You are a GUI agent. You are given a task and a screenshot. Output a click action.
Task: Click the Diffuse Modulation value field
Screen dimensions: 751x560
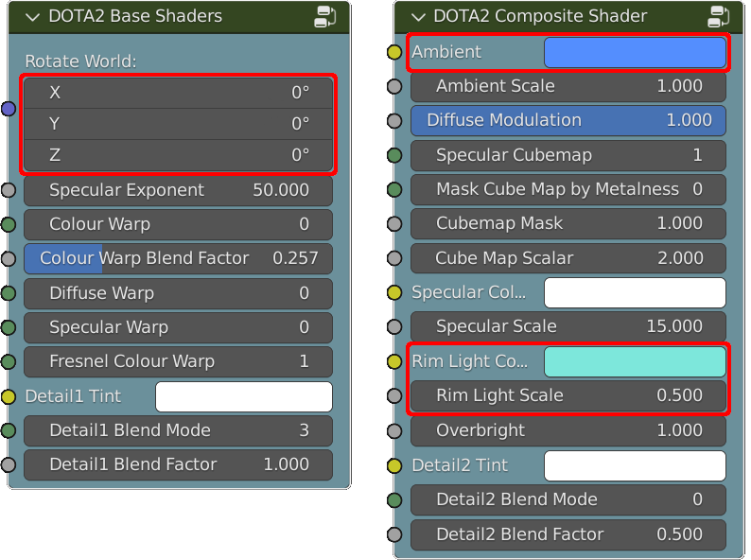point(568,120)
